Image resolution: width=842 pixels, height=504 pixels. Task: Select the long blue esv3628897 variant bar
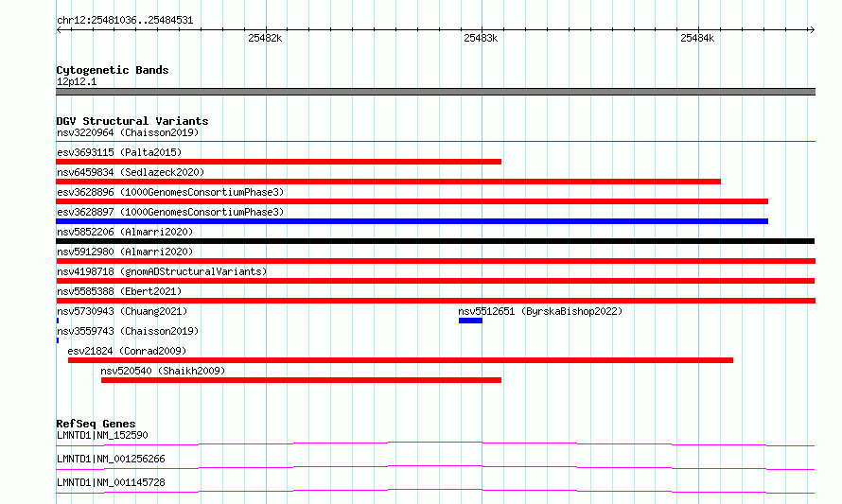click(x=412, y=221)
